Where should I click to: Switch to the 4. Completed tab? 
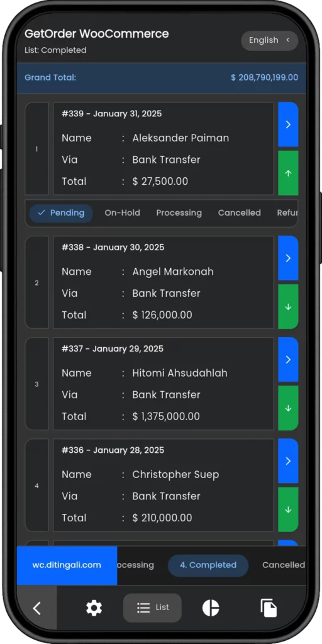click(x=208, y=565)
